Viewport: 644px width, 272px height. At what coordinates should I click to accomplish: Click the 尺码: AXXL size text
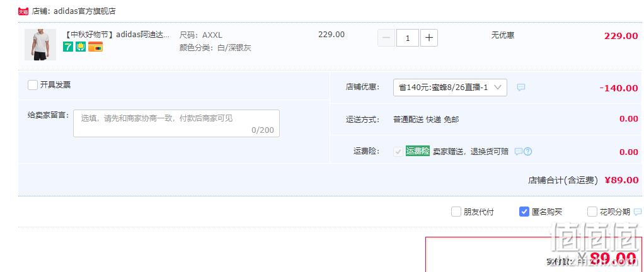[200, 35]
